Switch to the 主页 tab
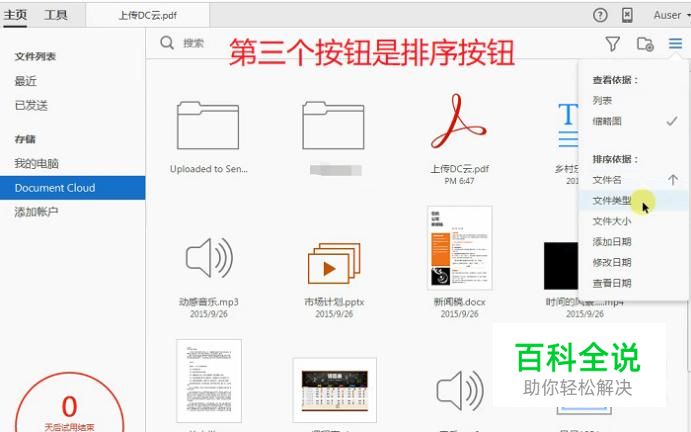Screen dimensions: 691x432 15,15
